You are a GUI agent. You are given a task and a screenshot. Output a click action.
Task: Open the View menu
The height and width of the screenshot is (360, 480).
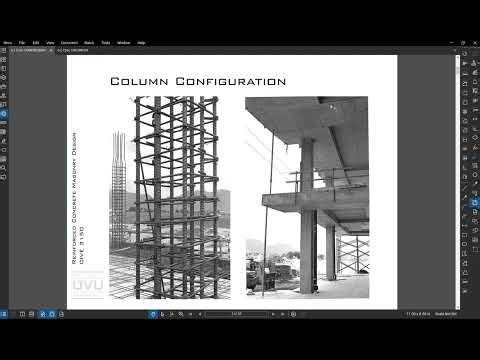click(x=50, y=43)
